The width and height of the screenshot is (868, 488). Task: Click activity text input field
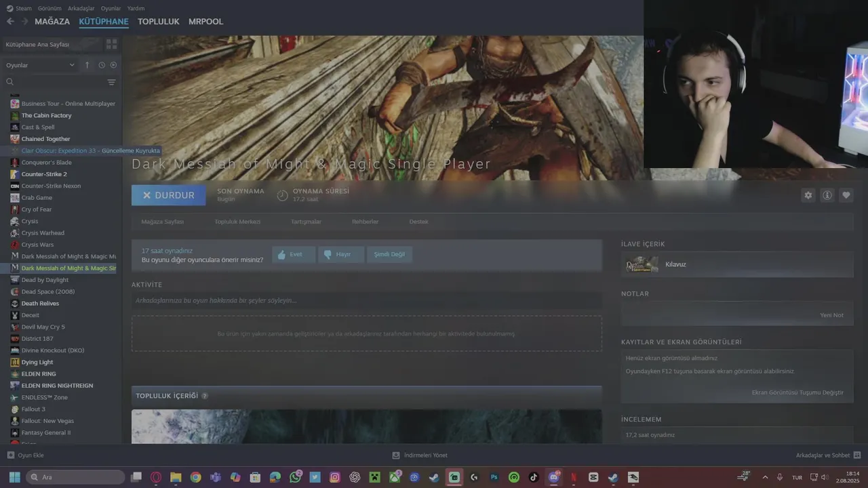[366, 300]
